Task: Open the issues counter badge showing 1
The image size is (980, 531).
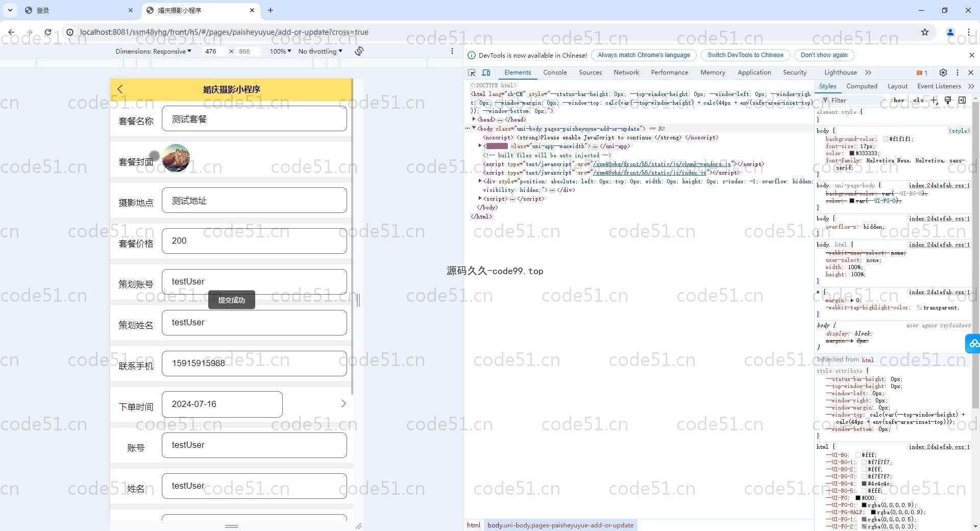Action: pos(922,73)
